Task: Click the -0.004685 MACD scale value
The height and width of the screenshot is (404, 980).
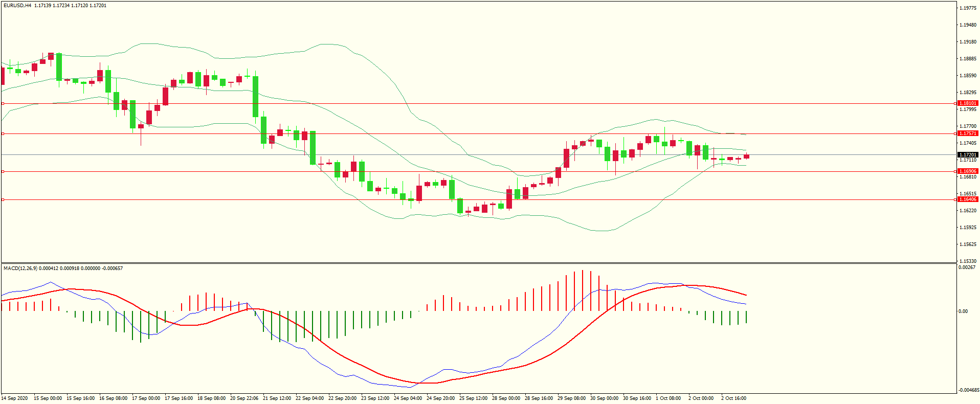Action: 969,390
